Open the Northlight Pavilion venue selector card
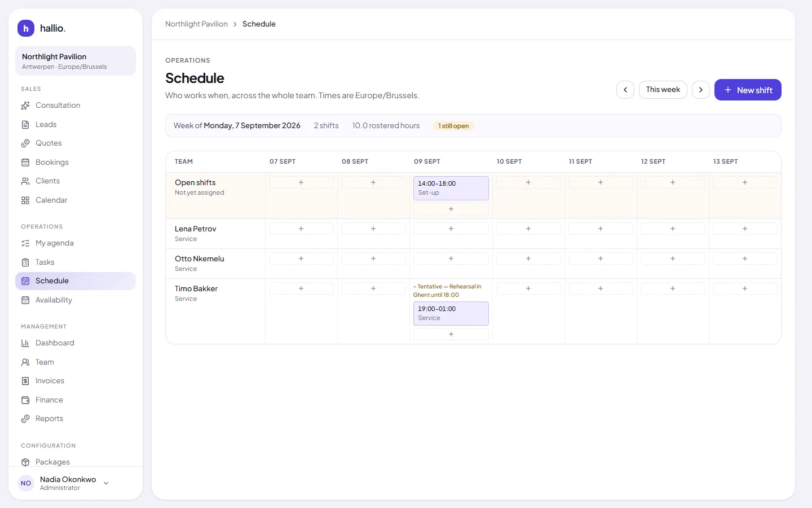Viewport: 812px width, 508px height. 76,61
